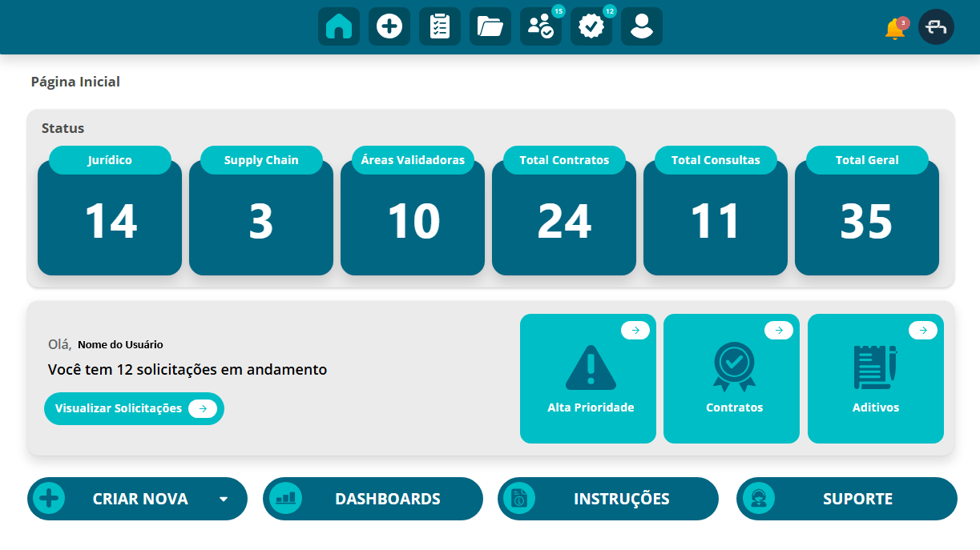
Task: Select the Contratos card label
Action: pos(734,407)
